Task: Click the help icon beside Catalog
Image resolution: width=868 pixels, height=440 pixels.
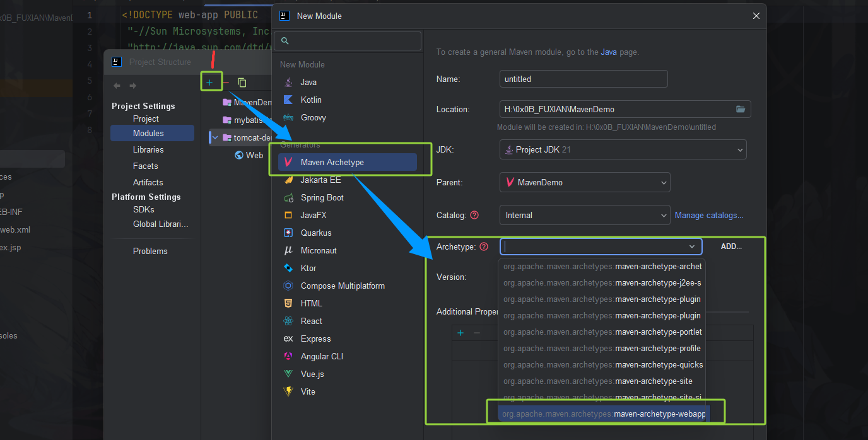Action: point(475,215)
